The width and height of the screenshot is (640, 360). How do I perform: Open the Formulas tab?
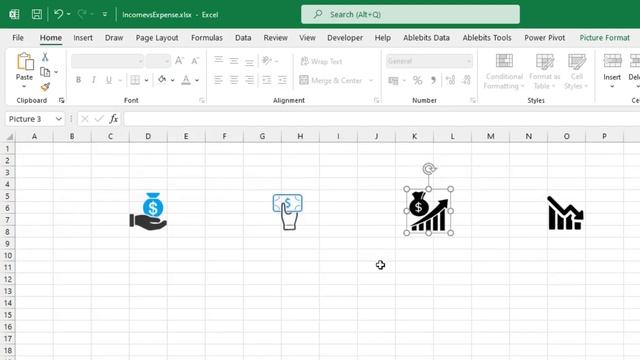click(x=207, y=38)
